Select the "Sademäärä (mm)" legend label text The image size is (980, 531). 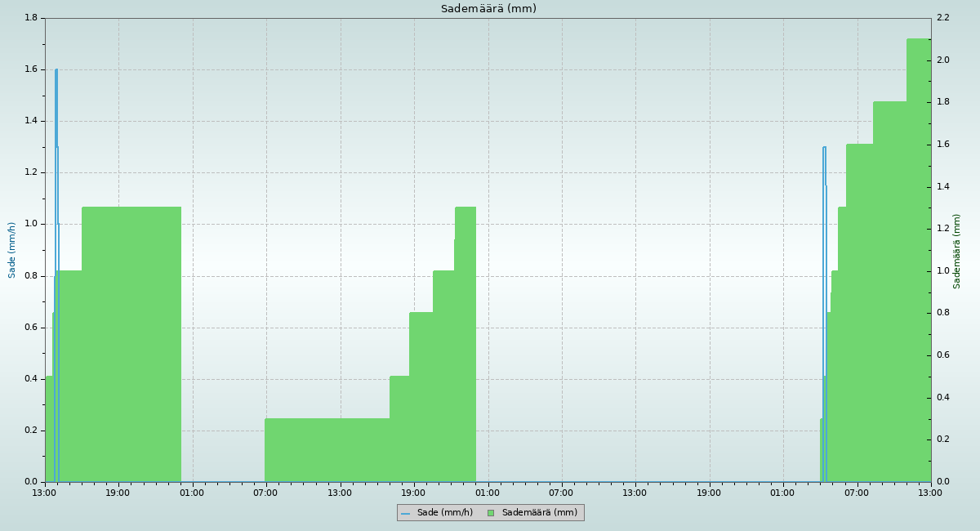click(539, 513)
